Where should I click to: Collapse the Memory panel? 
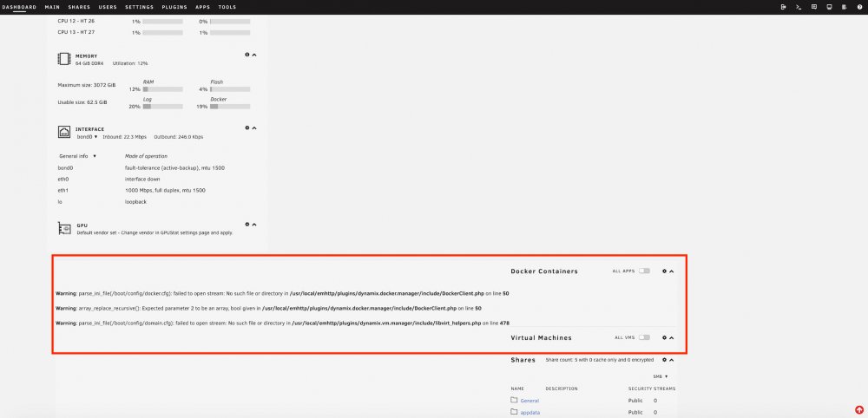[254, 55]
